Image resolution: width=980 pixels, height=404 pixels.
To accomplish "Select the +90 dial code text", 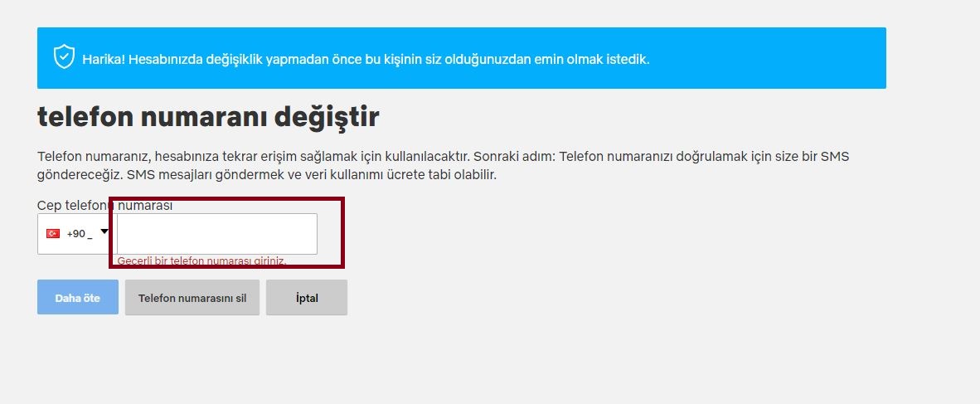I will 75,234.
